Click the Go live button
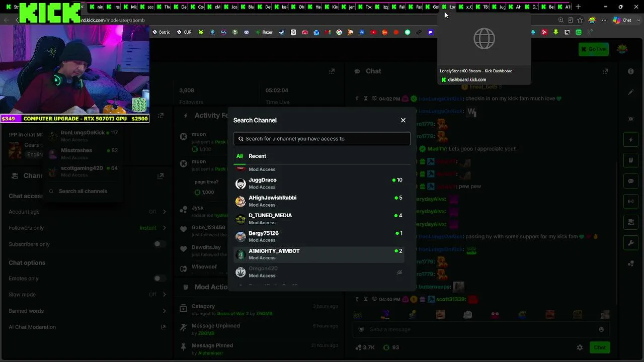The height and width of the screenshot is (362, 644). pos(594,49)
